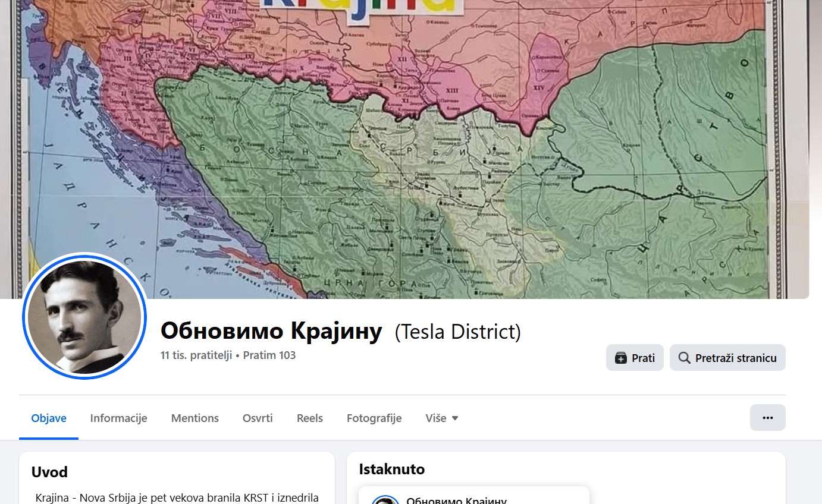The width and height of the screenshot is (822, 504).
Task: Click the Prati follow button icon
Action: pyautogui.click(x=621, y=358)
